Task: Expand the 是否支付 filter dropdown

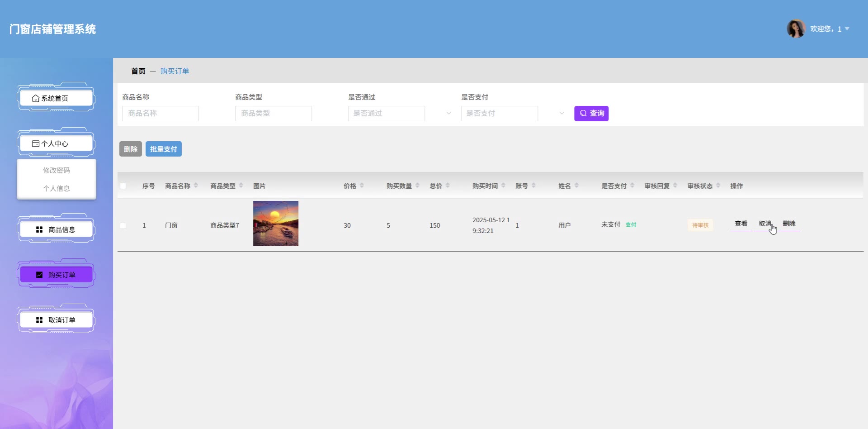Action: pyautogui.click(x=561, y=113)
